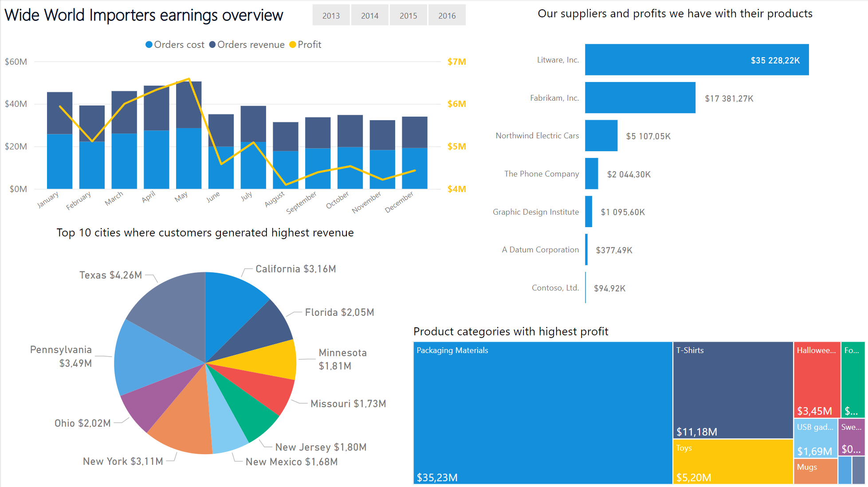The image size is (868, 487).
Task: Click the Missouri $1,73M label
Action: tap(348, 404)
